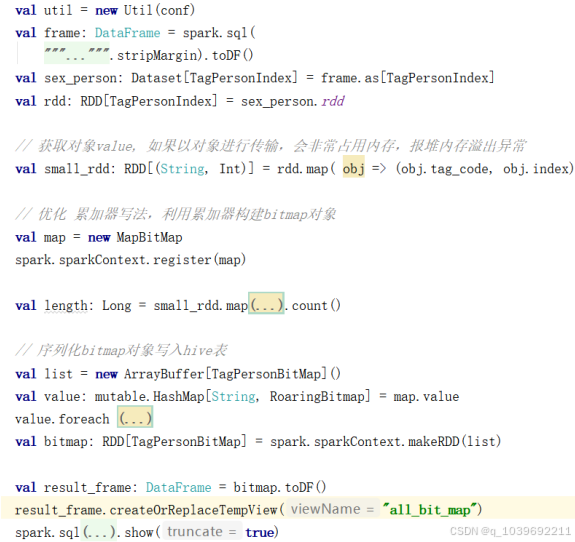Click map.value expression
The height and width of the screenshot is (542, 575).
pos(426,396)
